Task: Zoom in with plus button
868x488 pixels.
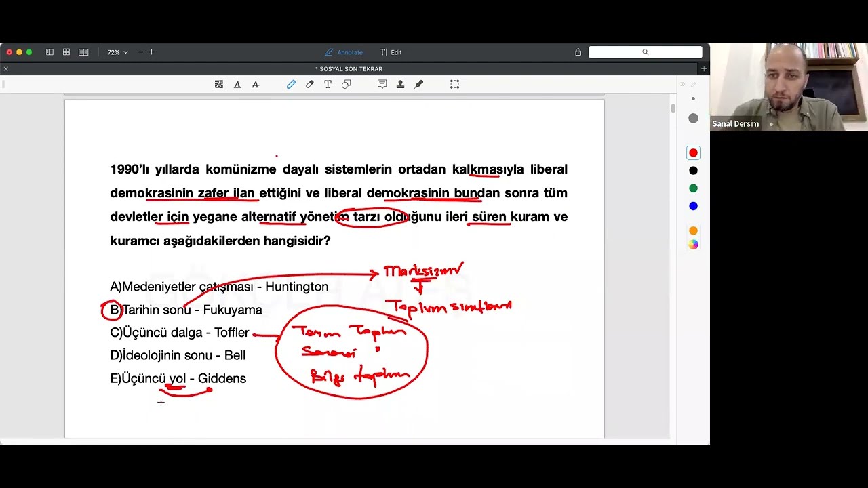Action: pyautogui.click(x=151, y=52)
